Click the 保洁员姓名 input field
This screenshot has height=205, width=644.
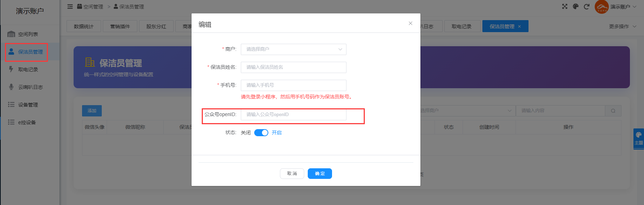click(x=293, y=67)
